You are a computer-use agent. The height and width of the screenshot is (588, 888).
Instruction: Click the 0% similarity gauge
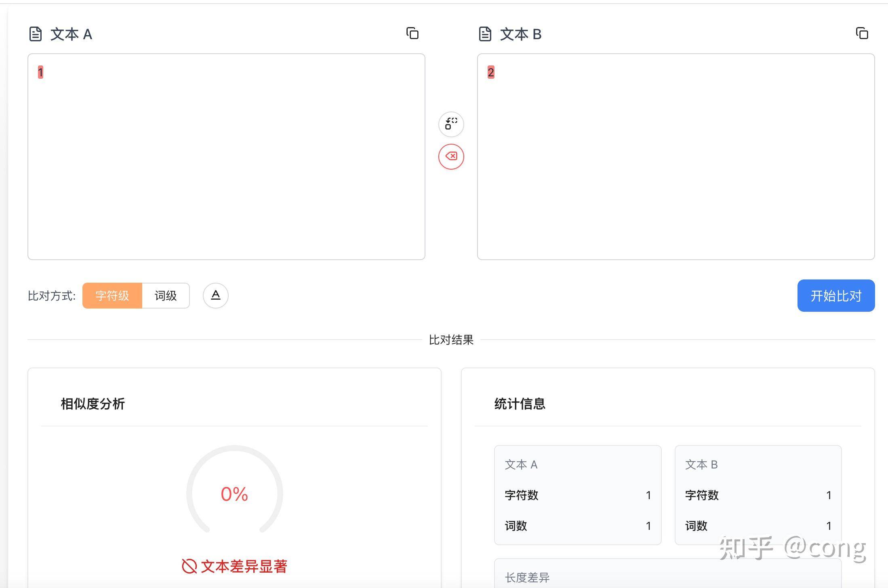[234, 490]
